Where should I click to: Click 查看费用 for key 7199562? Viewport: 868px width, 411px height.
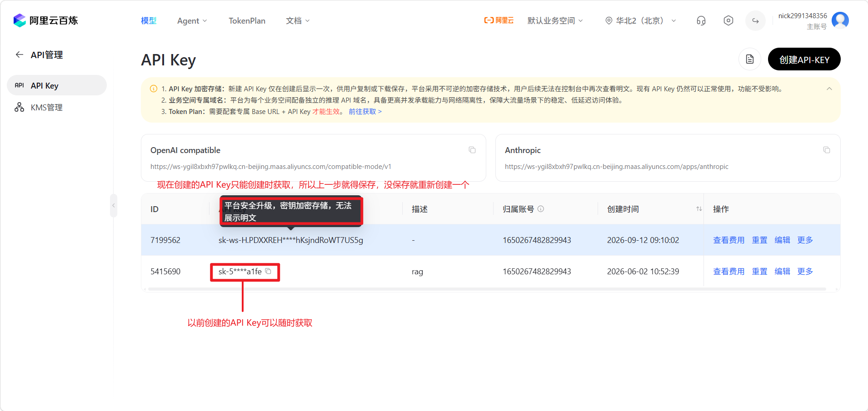click(728, 240)
